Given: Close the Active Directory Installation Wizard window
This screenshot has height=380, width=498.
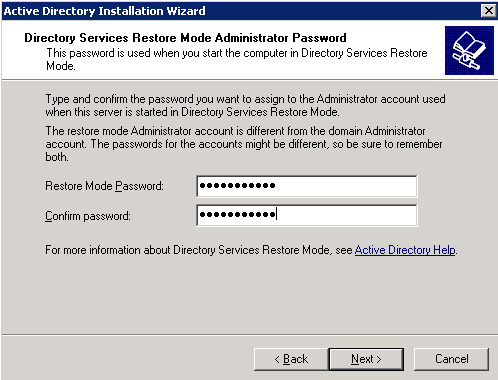Looking at the screenshot, I should point(489,11).
